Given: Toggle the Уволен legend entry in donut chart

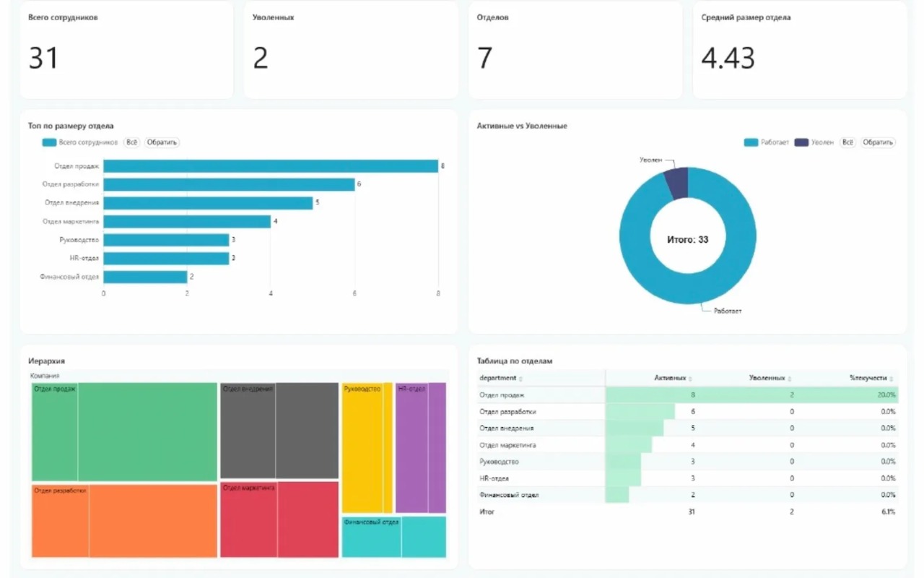Looking at the screenshot, I should [815, 142].
